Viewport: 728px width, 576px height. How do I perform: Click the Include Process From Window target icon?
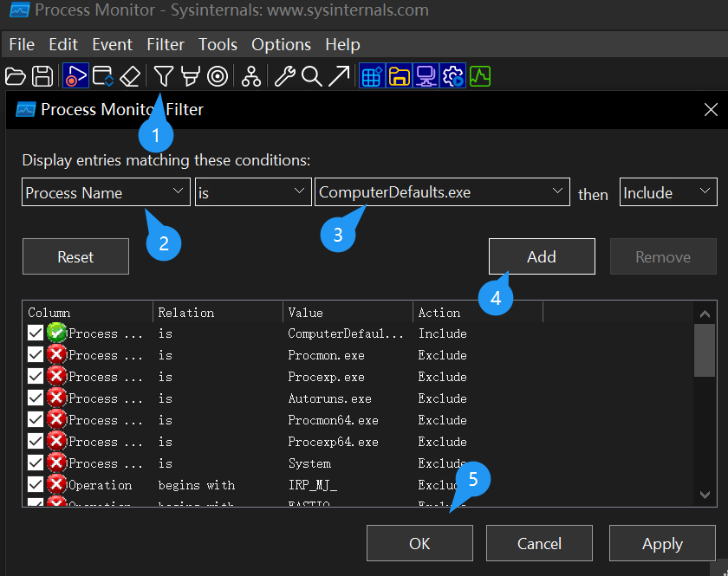pos(218,76)
